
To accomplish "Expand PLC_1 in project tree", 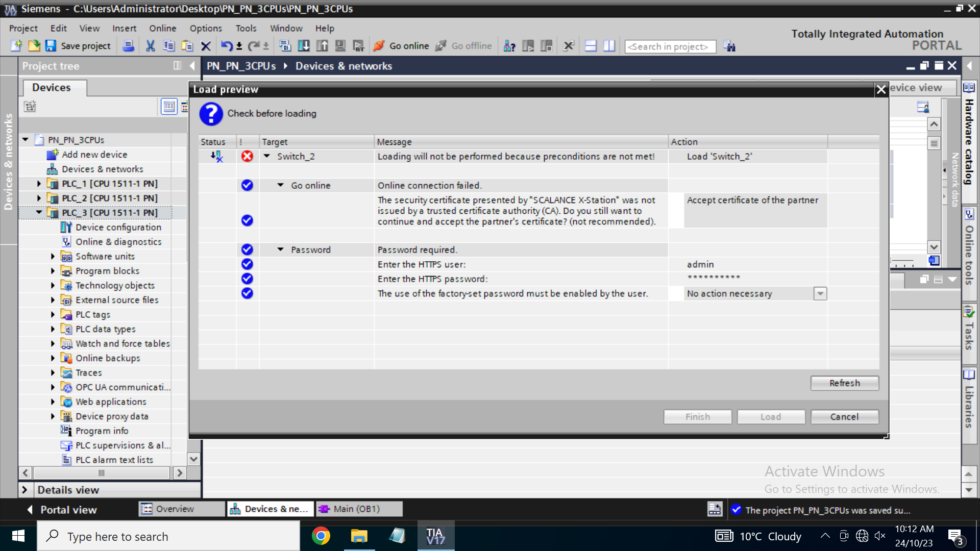I will (39, 184).
